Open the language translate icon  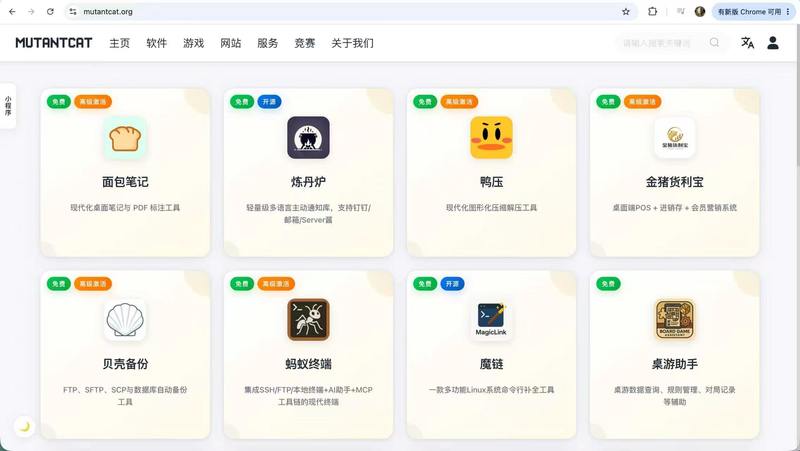coord(747,43)
